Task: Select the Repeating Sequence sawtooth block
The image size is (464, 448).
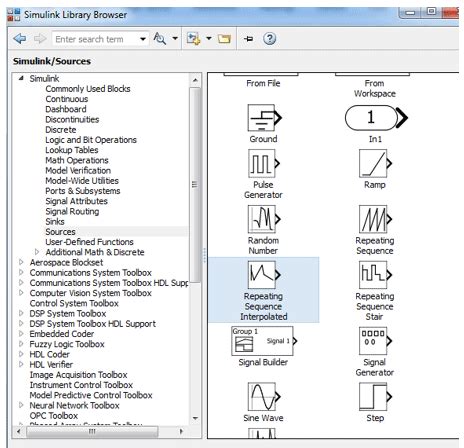Action: (x=375, y=219)
